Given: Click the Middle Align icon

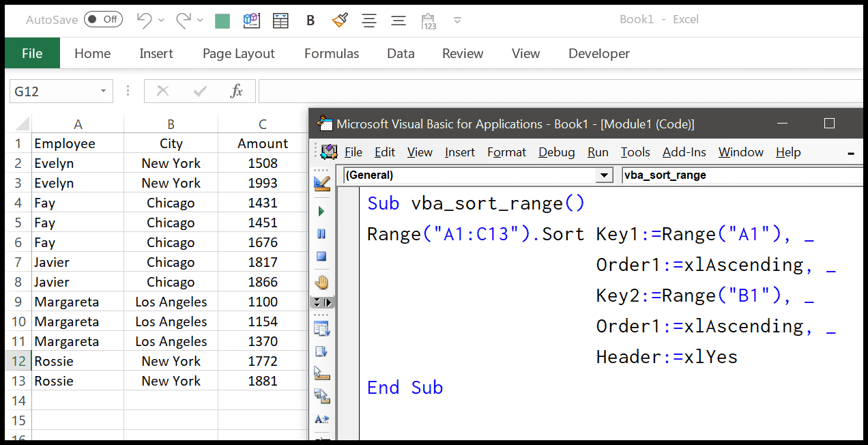Looking at the screenshot, I should (x=399, y=20).
